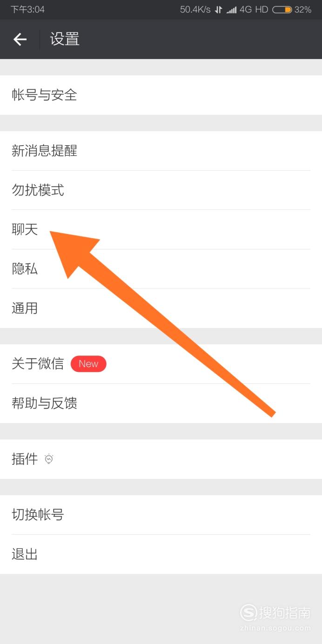Tap the back arrow icon
This screenshot has width=322, height=644.
tap(20, 40)
